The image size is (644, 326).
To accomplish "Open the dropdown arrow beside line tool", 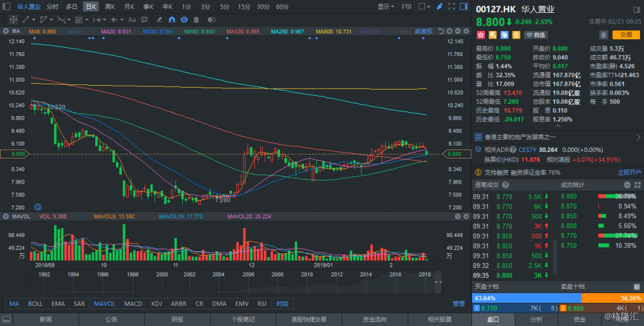I will coord(33,19).
